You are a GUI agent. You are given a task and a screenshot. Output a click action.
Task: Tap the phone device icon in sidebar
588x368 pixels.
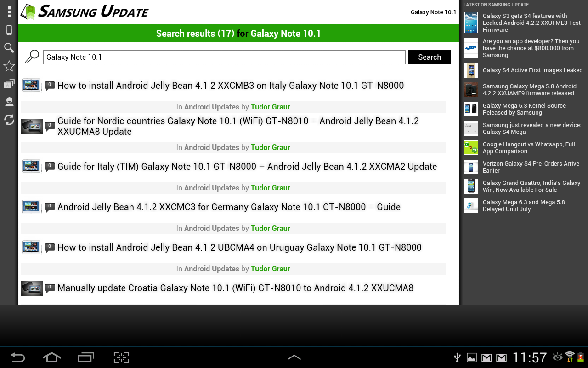point(9,30)
